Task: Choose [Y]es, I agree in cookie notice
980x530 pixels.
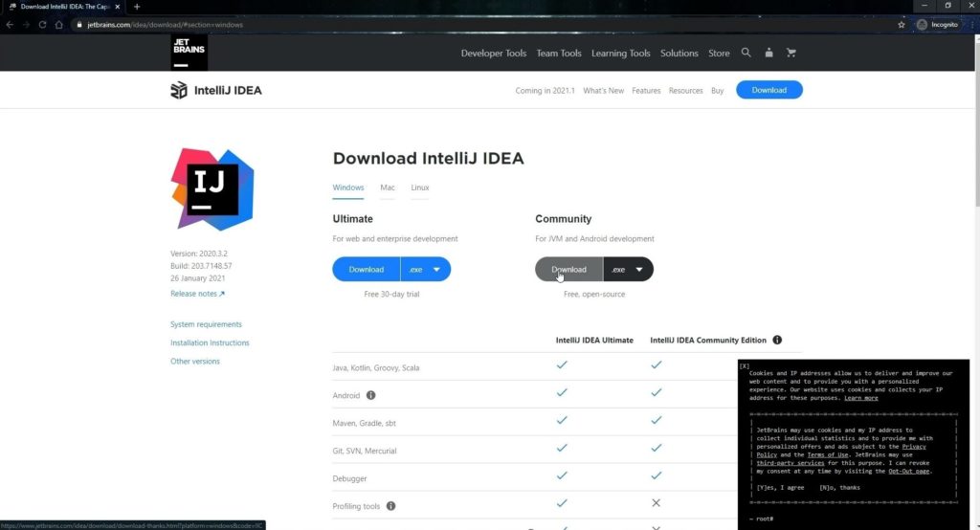Action: 780,488
